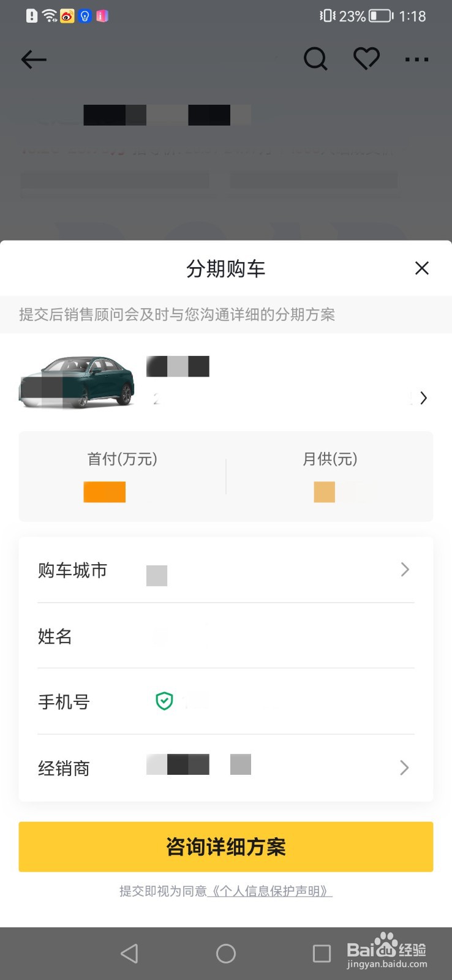The height and width of the screenshot is (980, 452).
Task: Open Android recent apps square button
Action: 322,953
